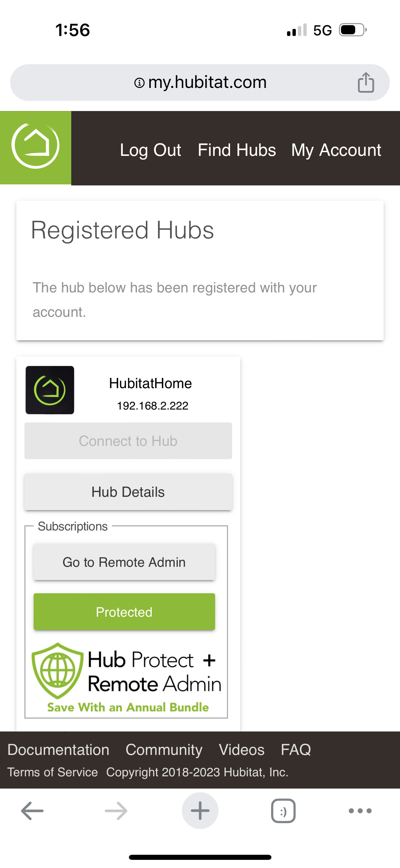The width and height of the screenshot is (400, 868).
Task: Click the Log Out menu item
Action: coord(150,150)
